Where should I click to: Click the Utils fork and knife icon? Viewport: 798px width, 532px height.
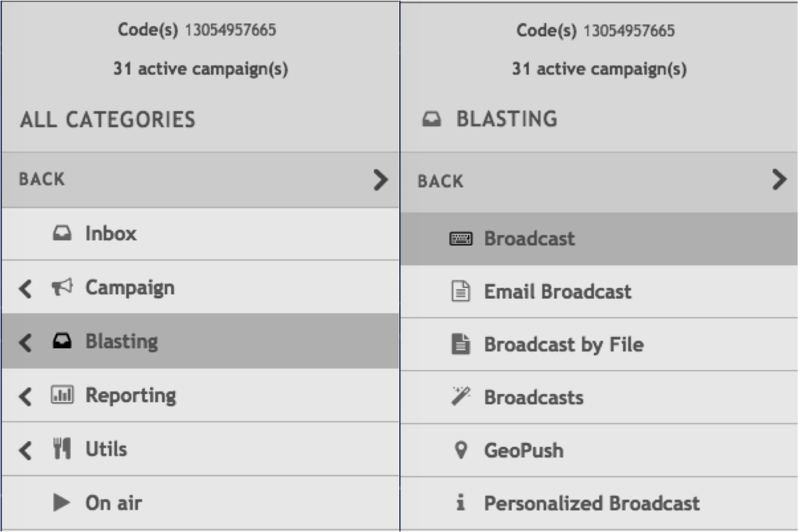[62, 449]
